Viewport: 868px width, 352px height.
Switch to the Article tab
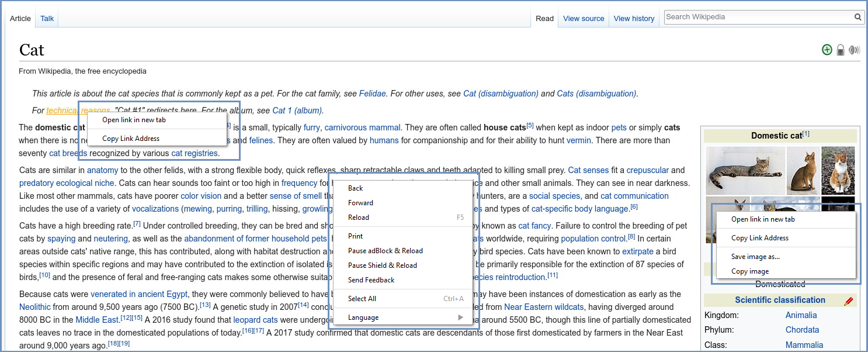pyautogui.click(x=20, y=18)
